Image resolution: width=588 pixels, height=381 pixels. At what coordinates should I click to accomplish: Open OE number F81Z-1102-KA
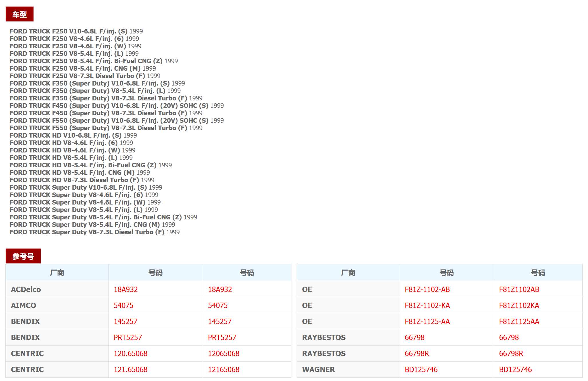tap(427, 305)
